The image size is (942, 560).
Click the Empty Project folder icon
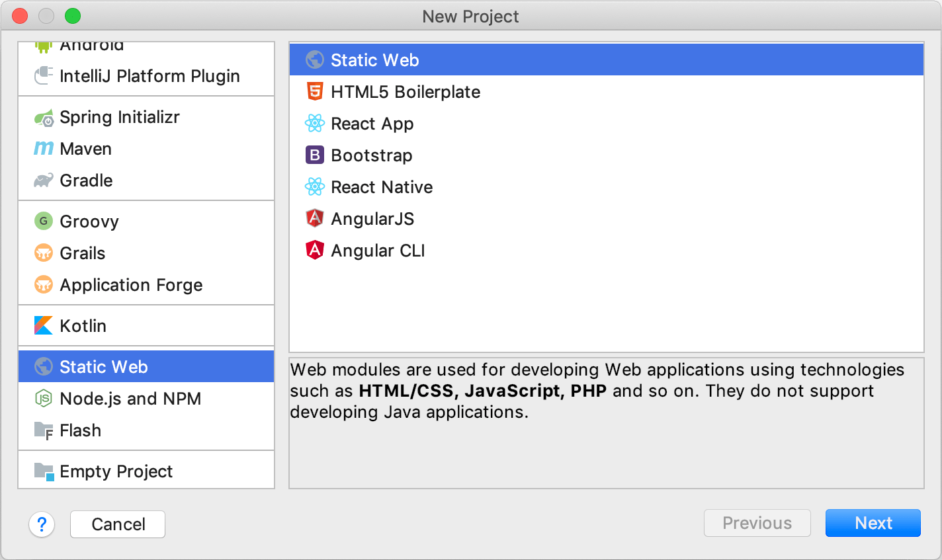(x=44, y=471)
